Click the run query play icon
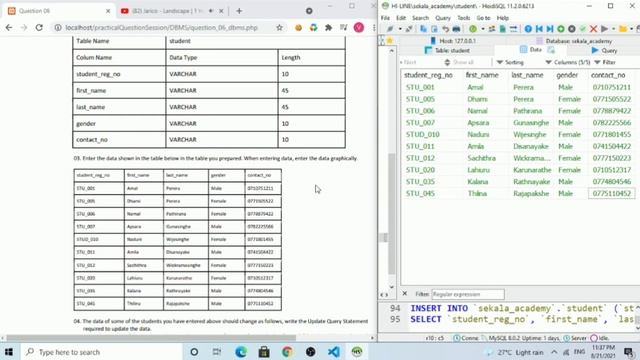640x360 pixels. pos(604,29)
